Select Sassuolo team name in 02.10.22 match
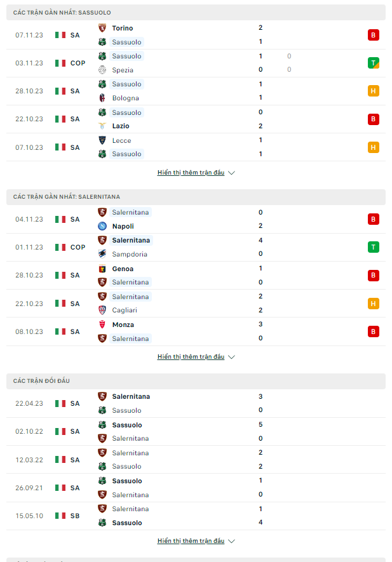The width and height of the screenshot is (392, 562). [127, 425]
